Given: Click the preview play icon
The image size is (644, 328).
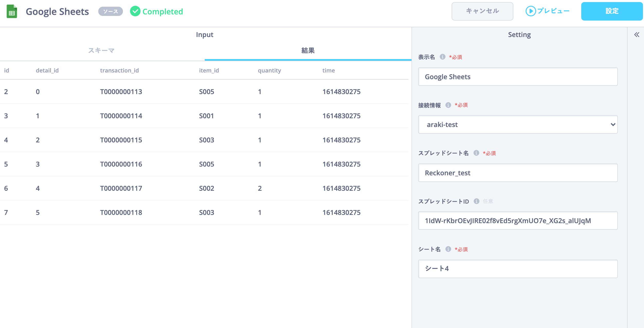Looking at the screenshot, I should tap(531, 11).
